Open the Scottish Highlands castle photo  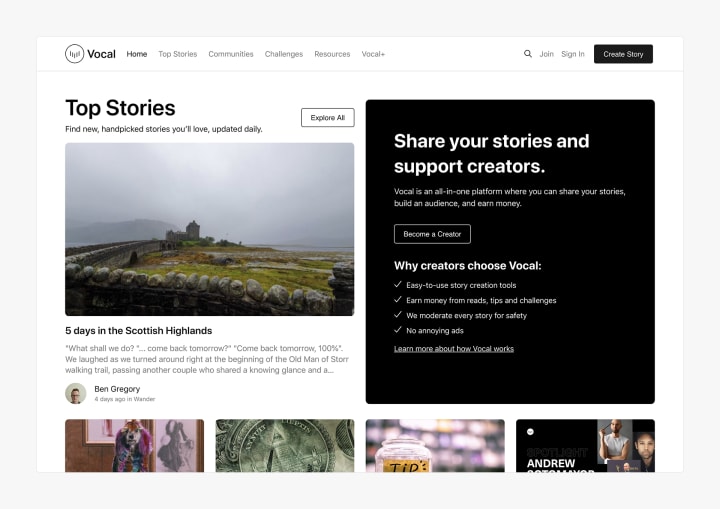(209, 229)
